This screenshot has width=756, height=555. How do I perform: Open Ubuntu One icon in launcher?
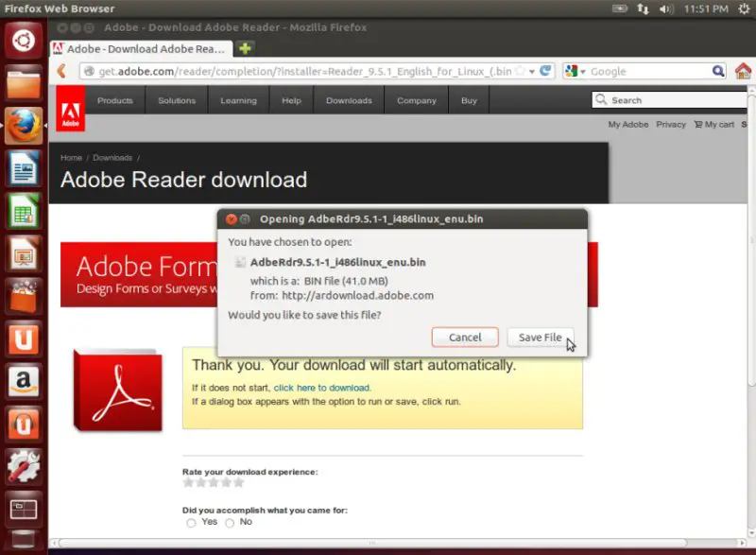pyautogui.click(x=23, y=338)
